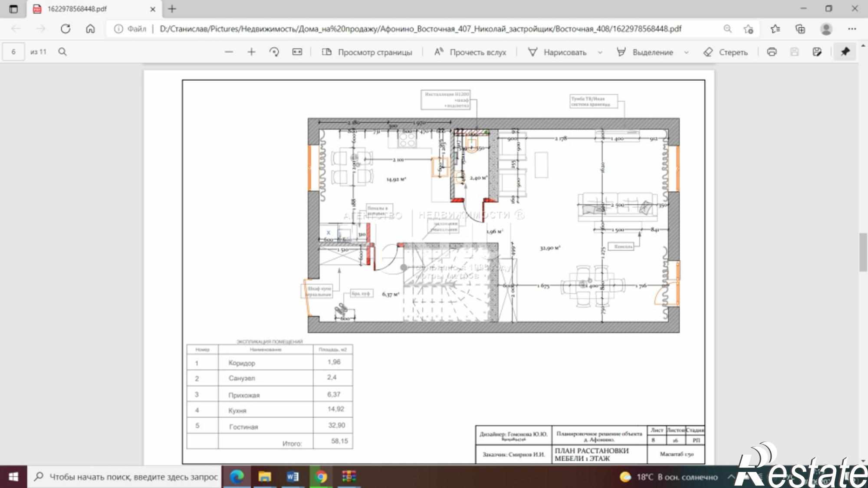The height and width of the screenshot is (488, 868).
Task: Go forward to next page
Action: coord(41,29)
